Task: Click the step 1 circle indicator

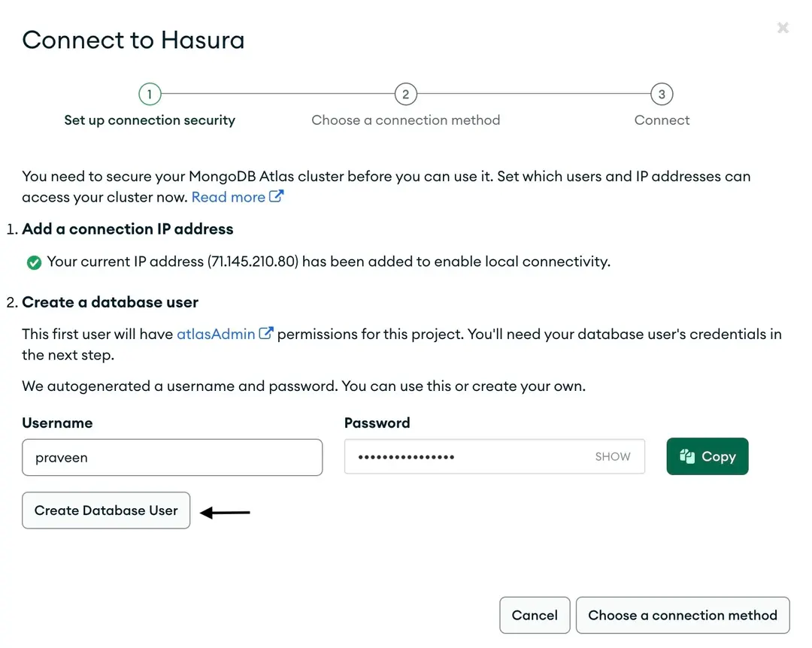Action: click(x=150, y=94)
